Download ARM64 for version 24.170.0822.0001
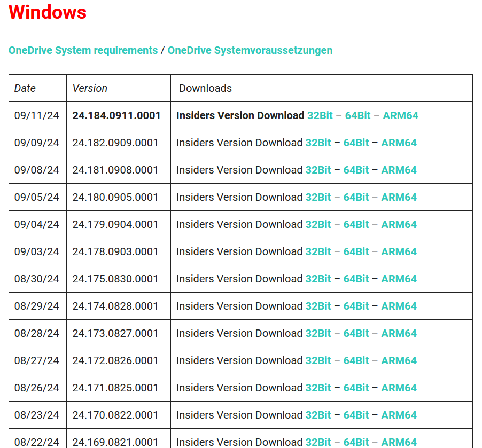 coord(399,415)
